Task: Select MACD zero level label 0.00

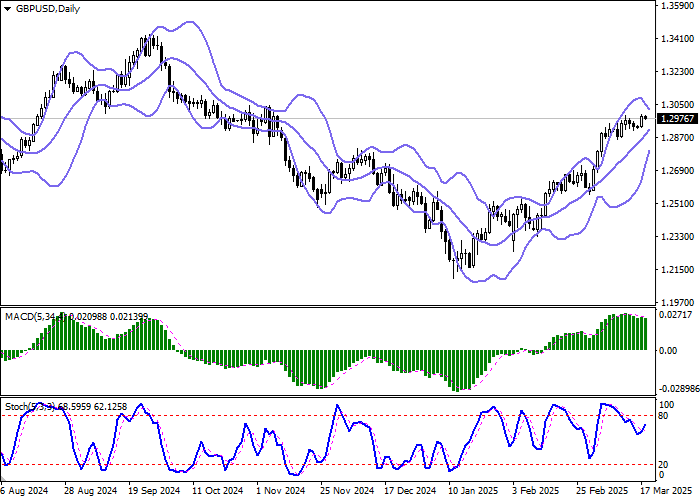Action: [668, 351]
